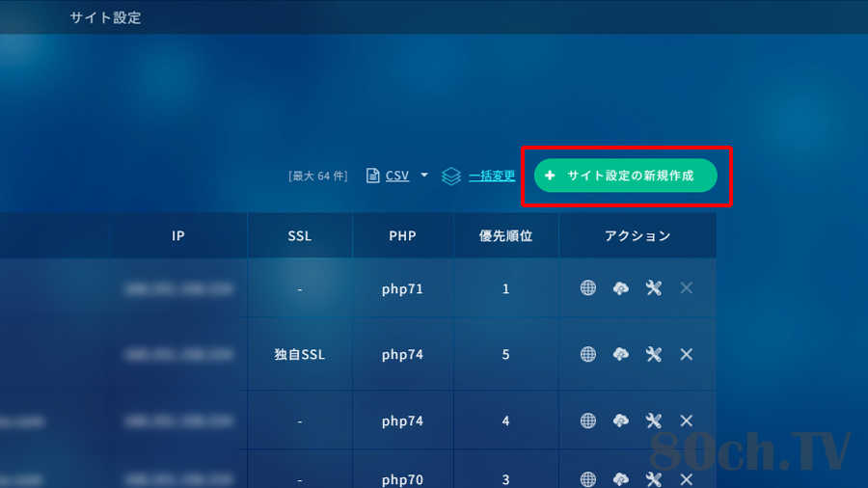Click the 優先順位 column header
This screenshot has width=868, height=488.
506,236
